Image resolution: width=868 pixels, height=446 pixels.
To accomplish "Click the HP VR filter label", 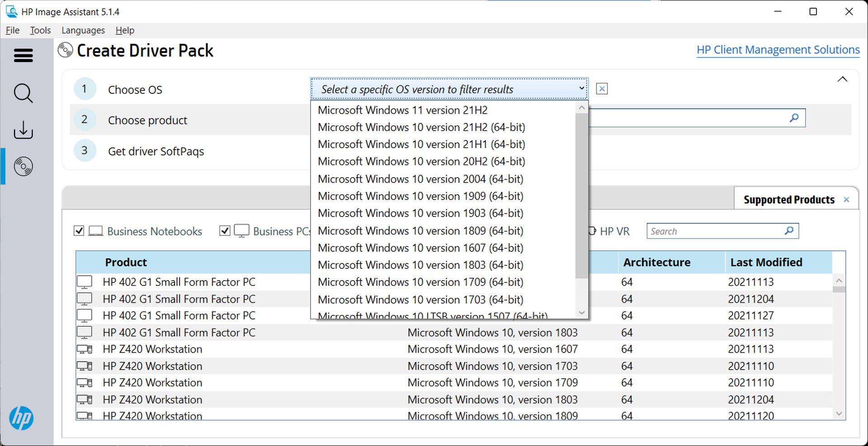I will [x=614, y=231].
